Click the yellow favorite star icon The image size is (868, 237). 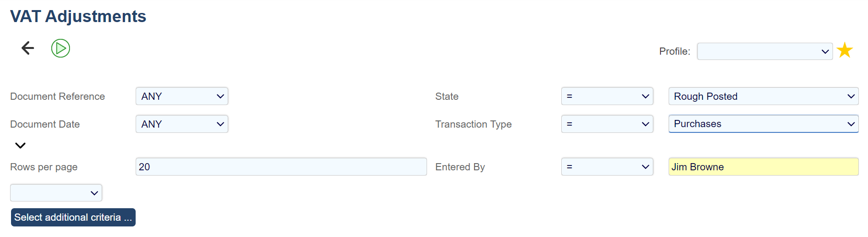pyautogui.click(x=845, y=50)
